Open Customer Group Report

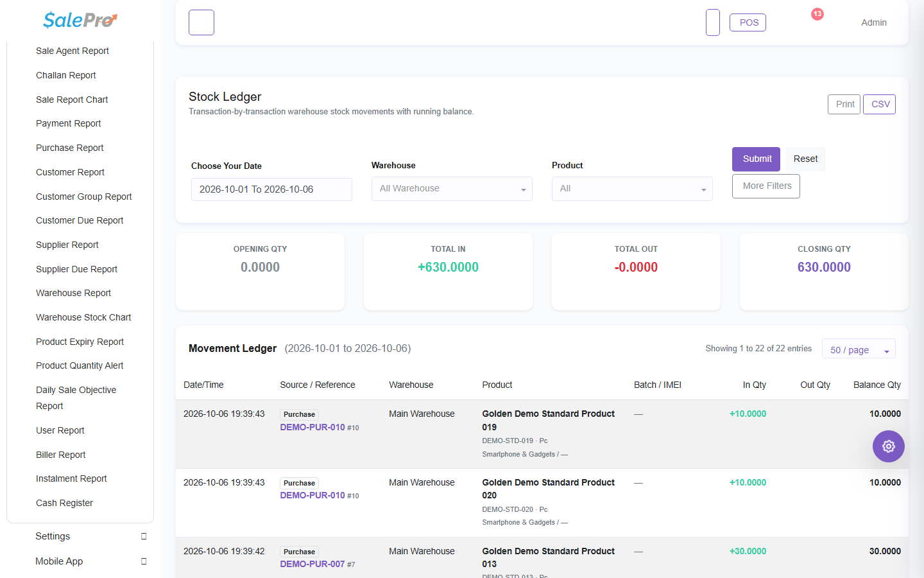(x=84, y=197)
